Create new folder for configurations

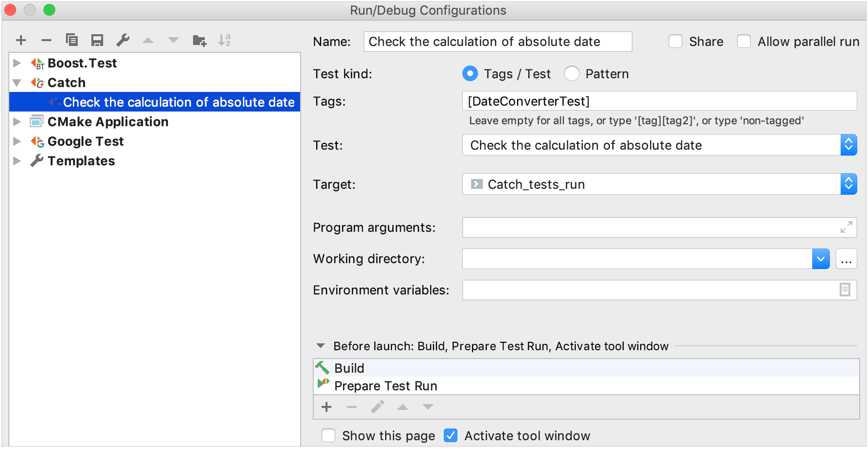click(199, 40)
